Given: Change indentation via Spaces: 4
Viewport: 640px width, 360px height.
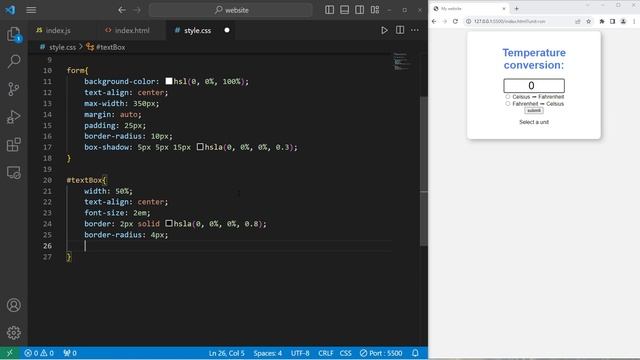Looking at the screenshot, I should 267,353.
